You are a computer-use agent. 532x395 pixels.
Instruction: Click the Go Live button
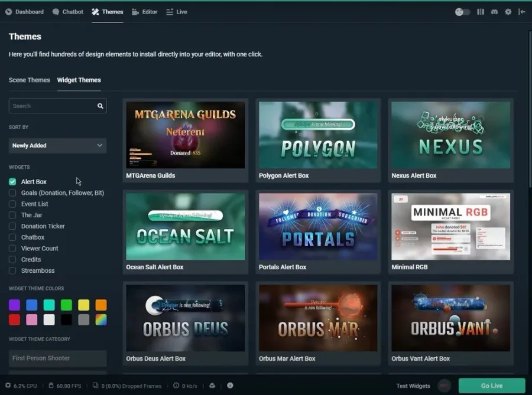click(x=492, y=386)
